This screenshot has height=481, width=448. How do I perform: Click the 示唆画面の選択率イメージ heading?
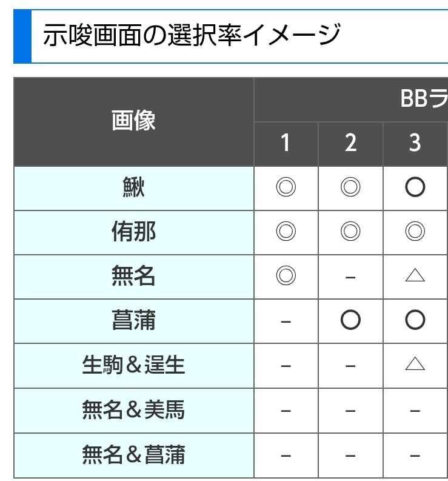coord(192,35)
